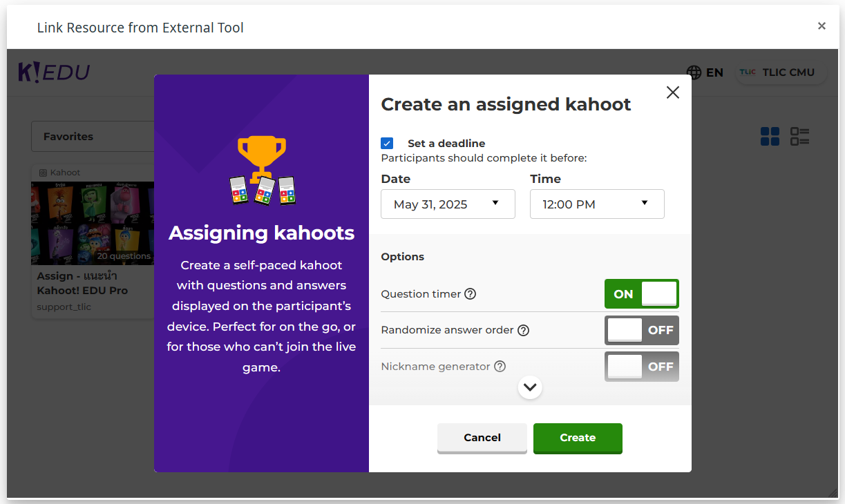This screenshot has width=845, height=504.
Task: Click the Randomize answer order help icon
Action: tap(523, 330)
